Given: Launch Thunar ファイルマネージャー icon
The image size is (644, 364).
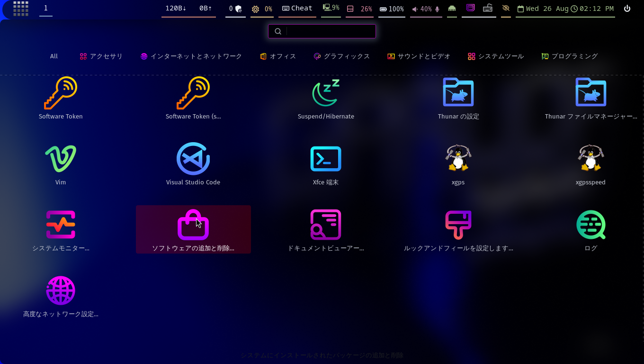Looking at the screenshot, I should coord(591,92).
